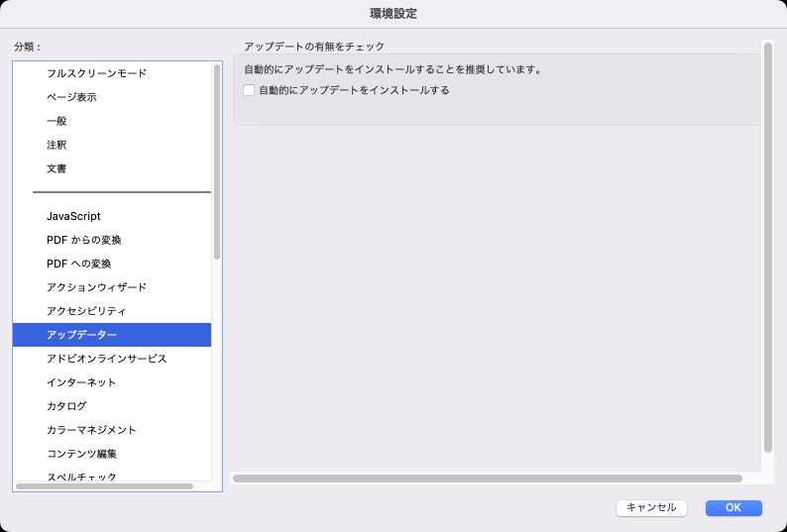Select コンテンツ編集 category
This screenshot has width=787, height=532.
pos(111,454)
